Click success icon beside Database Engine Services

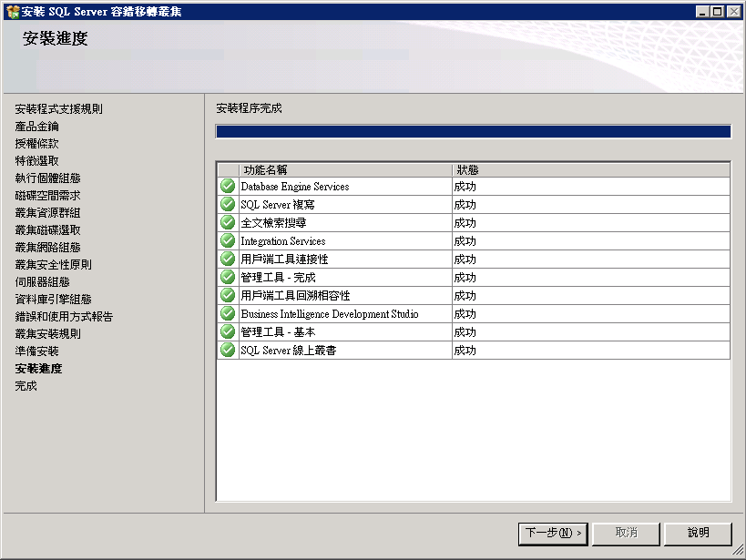[x=228, y=186]
